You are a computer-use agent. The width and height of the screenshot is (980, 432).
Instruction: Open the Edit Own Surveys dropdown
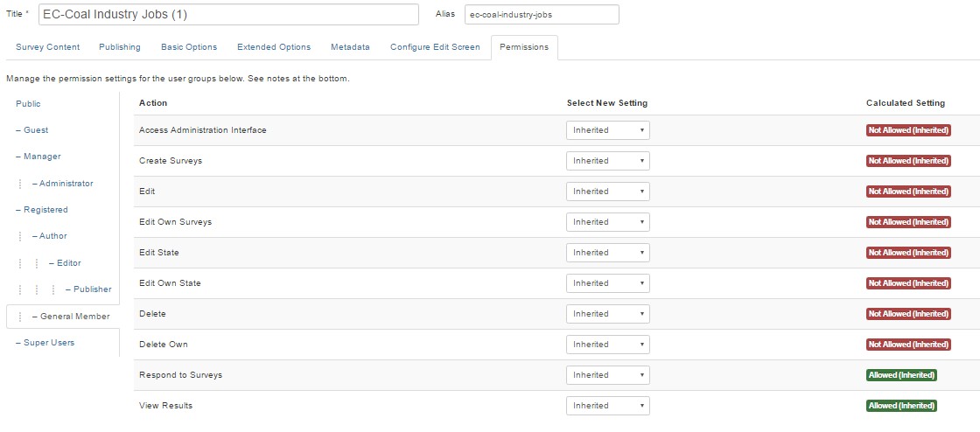[607, 222]
